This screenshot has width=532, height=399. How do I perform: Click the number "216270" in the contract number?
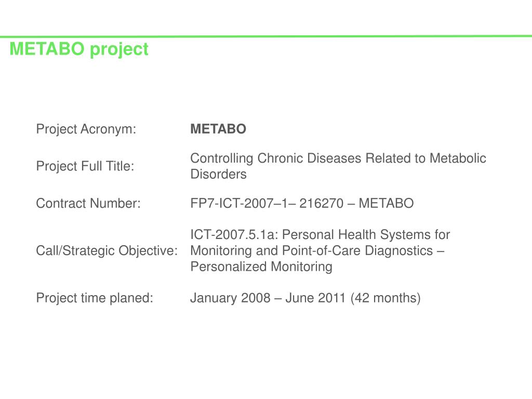click(x=321, y=204)
